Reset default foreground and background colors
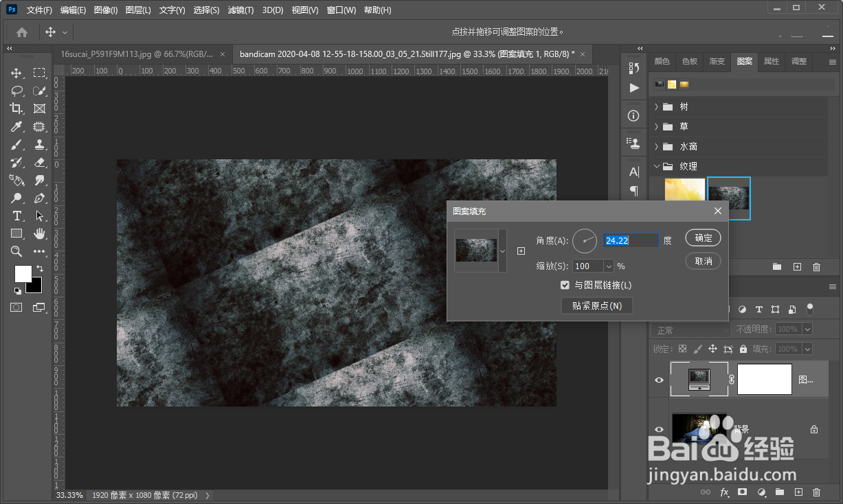This screenshot has width=843, height=504. pos(16,290)
